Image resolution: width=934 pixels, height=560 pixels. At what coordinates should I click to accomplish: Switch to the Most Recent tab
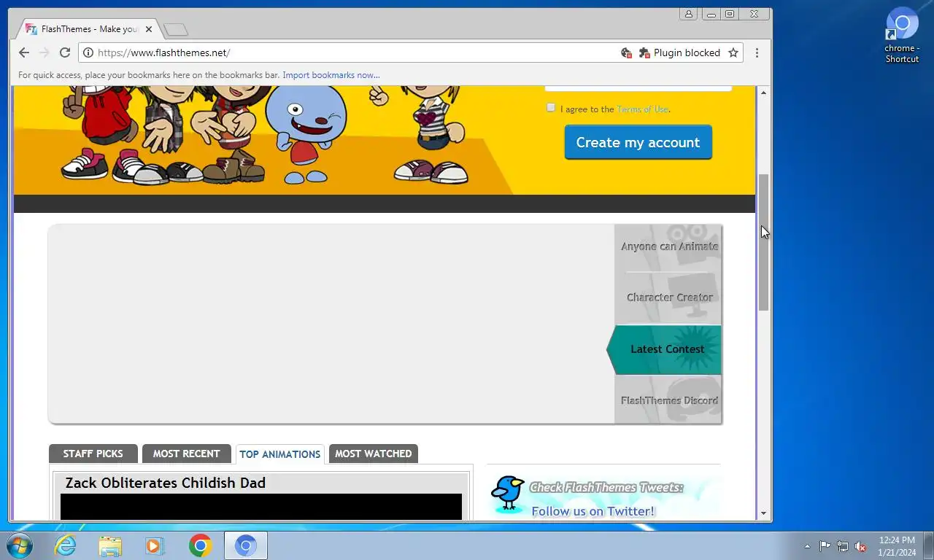pos(186,454)
